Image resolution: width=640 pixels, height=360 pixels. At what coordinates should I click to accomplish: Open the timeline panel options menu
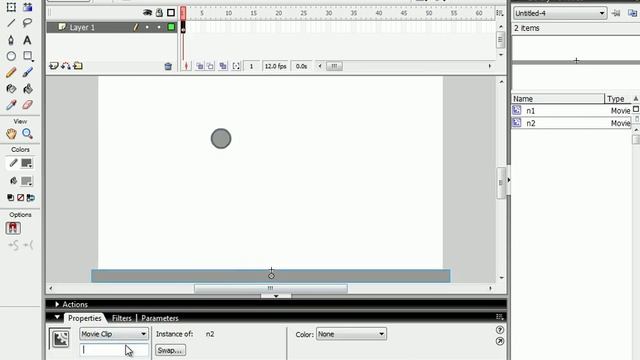click(x=500, y=13)
